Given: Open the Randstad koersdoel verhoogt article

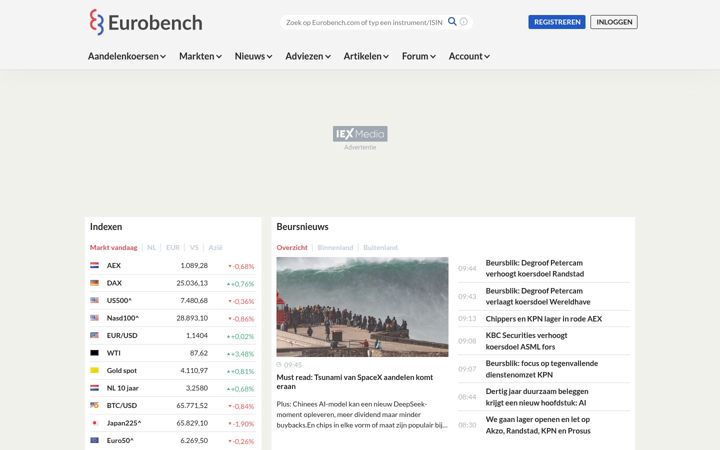Looking at the screenshot, I should click(x=534, y=268).
